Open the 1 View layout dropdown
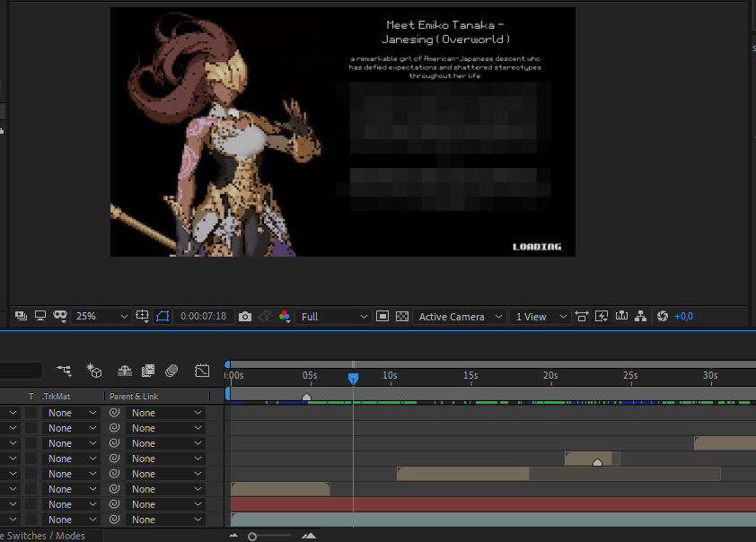The width and height of the screenshot is (756, 542). [x=540, y=317]
